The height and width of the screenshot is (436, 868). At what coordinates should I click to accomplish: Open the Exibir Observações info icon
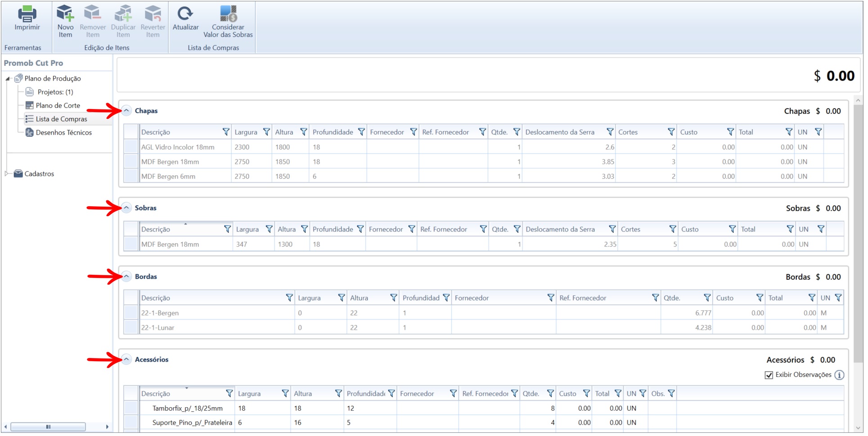839,375
